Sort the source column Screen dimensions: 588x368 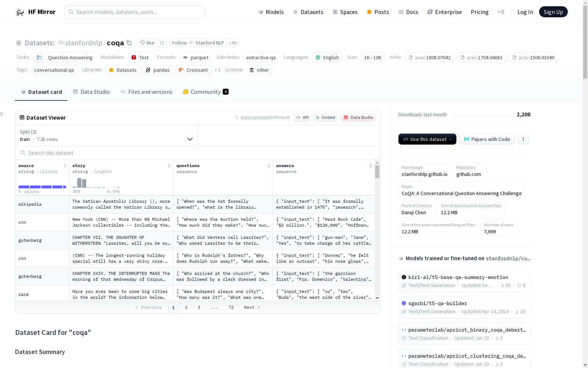click(x=65, y=166)
